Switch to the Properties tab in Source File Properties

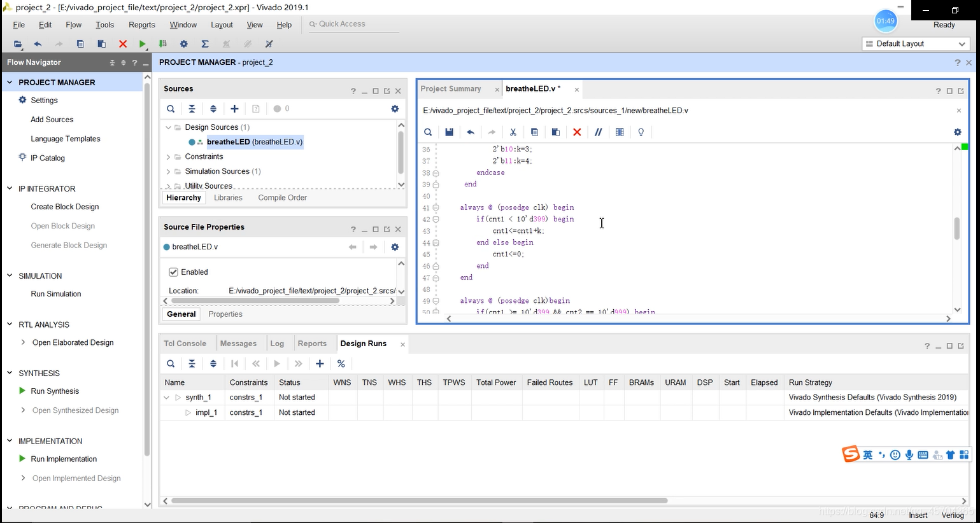(x=225, y=314)
